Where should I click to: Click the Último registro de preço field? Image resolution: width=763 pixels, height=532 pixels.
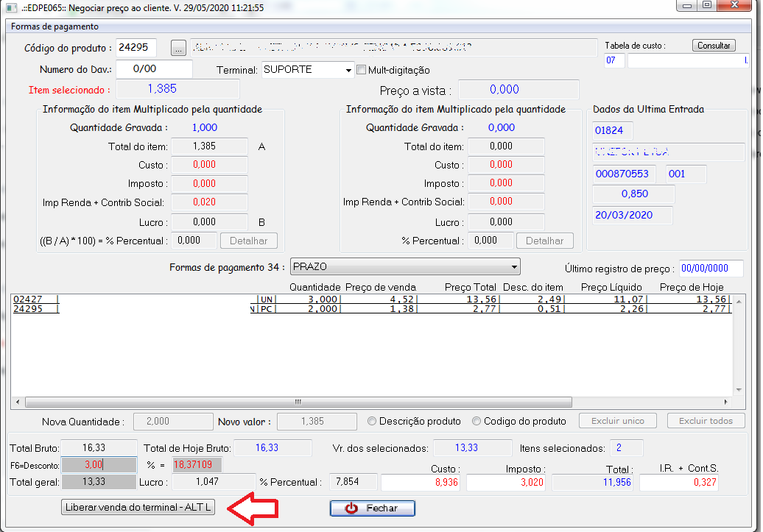pos(711,269)
